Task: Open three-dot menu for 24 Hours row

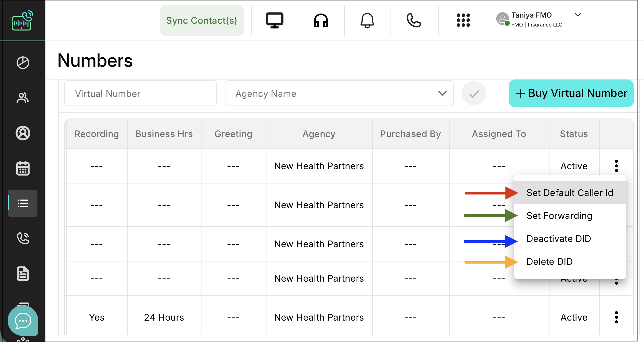Action: (x=616, y=317)
